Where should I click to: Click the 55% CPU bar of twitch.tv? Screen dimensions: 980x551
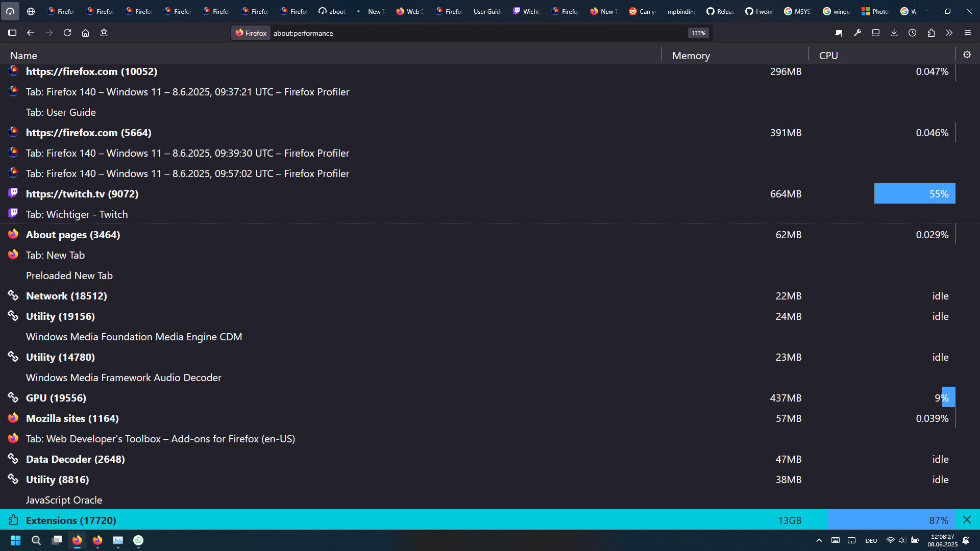(x=915, y=194)
